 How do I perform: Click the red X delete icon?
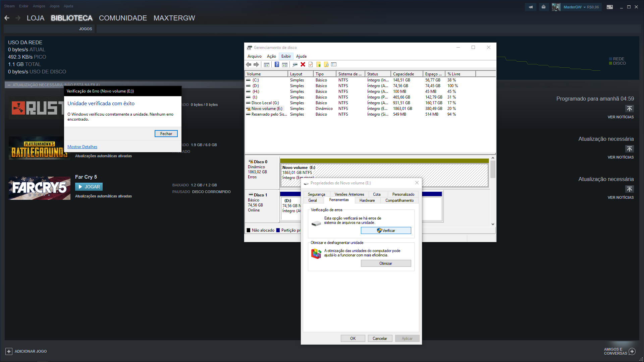(x=303, y=64)
